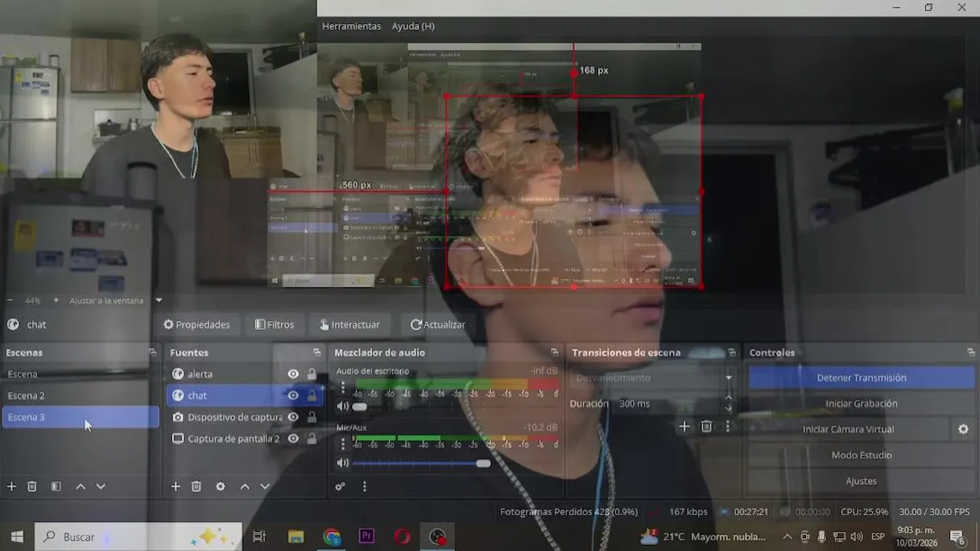Hide Dispositivo de captura source
Image resolution: width=980 pixels, height=551 pixels.
[292, 417]
